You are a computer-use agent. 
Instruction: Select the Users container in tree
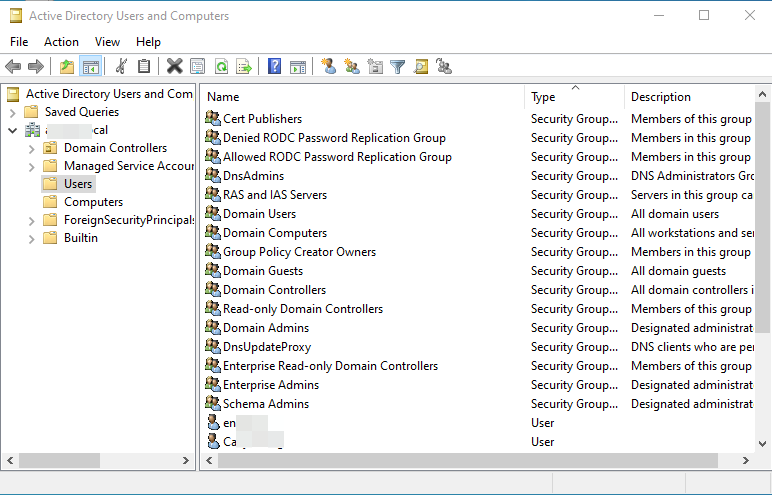78,184
